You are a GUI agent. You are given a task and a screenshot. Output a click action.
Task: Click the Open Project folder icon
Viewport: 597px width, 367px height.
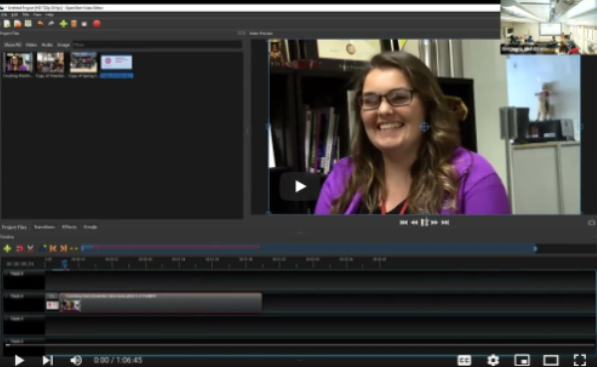(x=18, y=24)
